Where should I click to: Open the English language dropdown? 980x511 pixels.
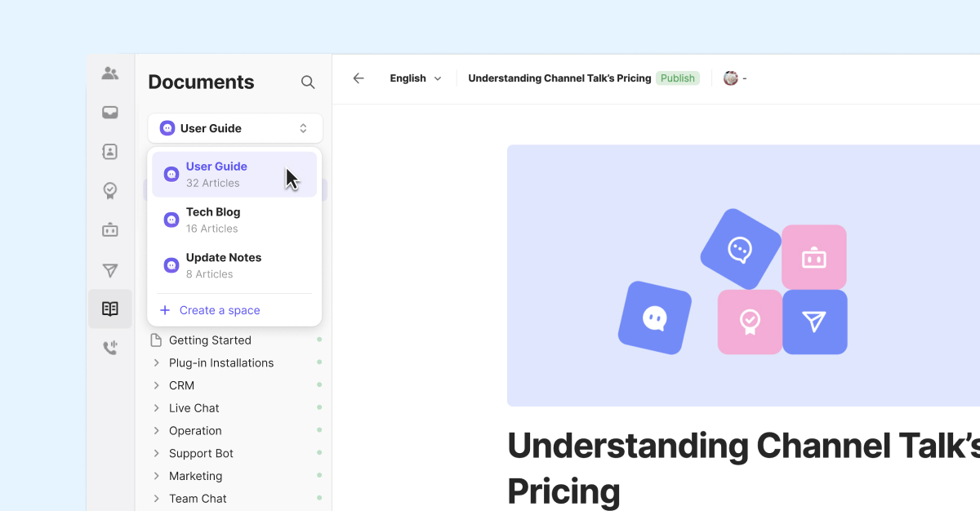[x=415, y=78]
